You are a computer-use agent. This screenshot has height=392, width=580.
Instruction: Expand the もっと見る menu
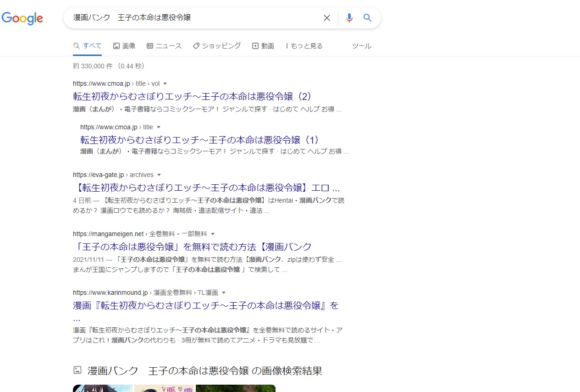(x=304, y=46)
